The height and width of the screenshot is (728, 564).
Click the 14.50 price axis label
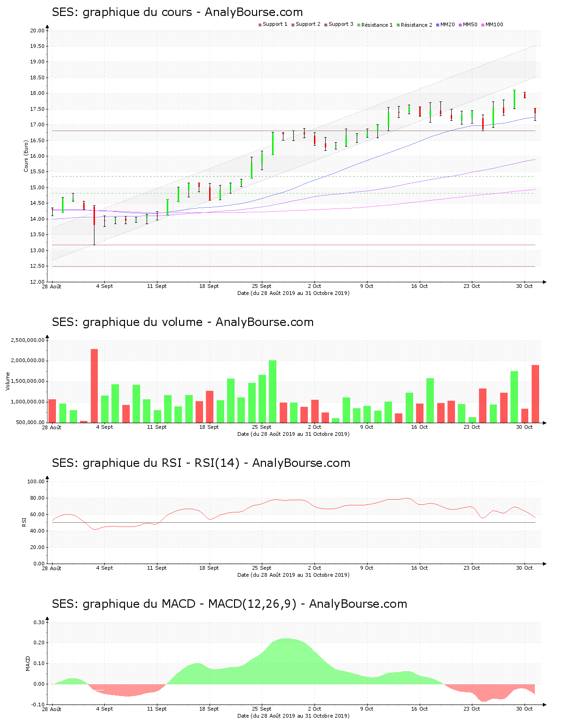point(37,203)
